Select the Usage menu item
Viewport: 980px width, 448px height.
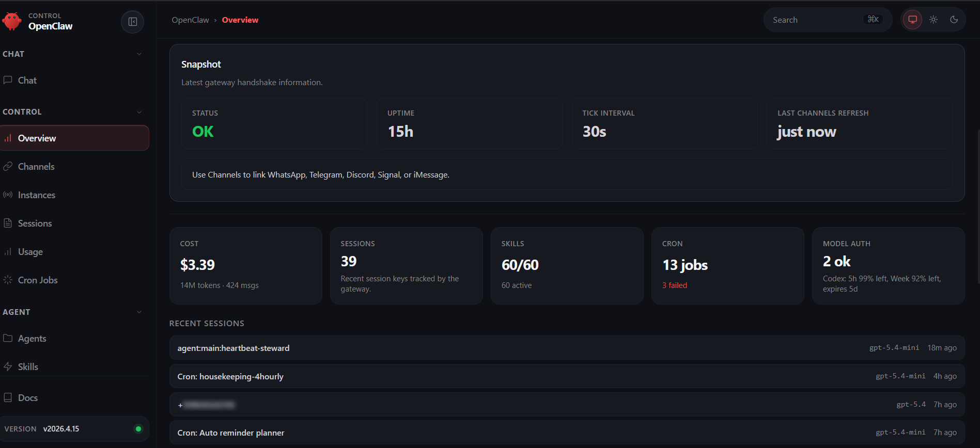[30, 252]
